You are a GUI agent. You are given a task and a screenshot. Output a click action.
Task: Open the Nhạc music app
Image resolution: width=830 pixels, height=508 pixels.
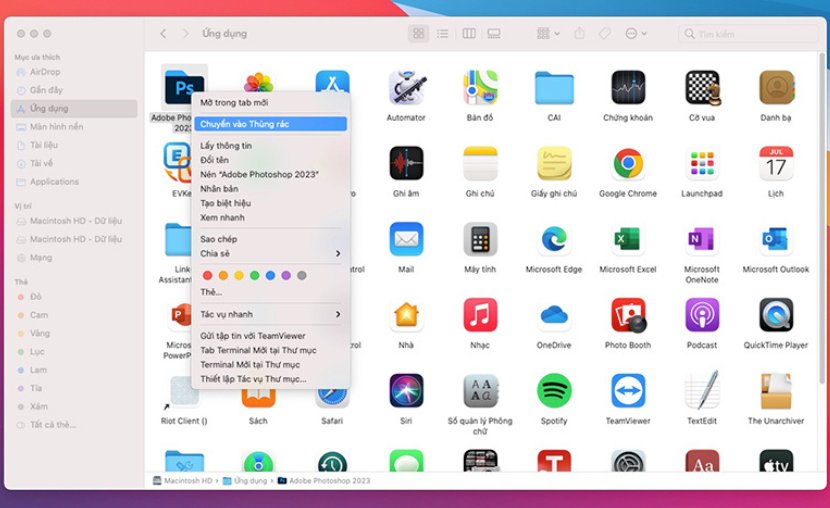tap(480, 315)
